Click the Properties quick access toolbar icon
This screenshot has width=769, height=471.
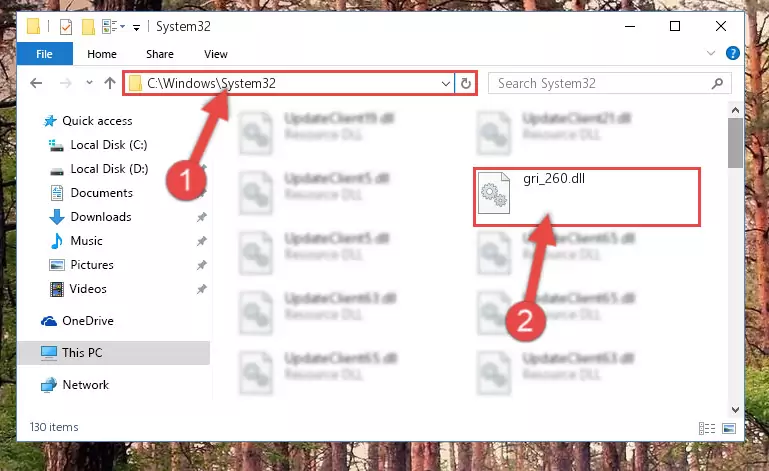coord(66,26)
